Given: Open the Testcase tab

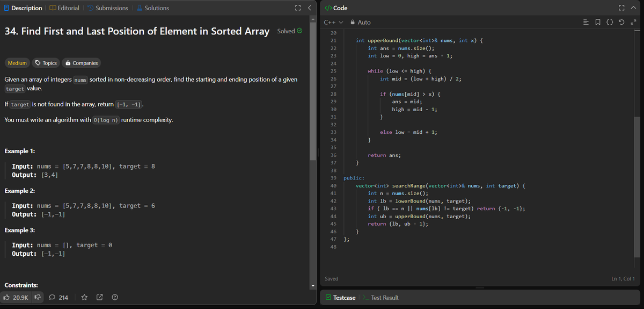Looking at the screenshot, I should 340,298.
